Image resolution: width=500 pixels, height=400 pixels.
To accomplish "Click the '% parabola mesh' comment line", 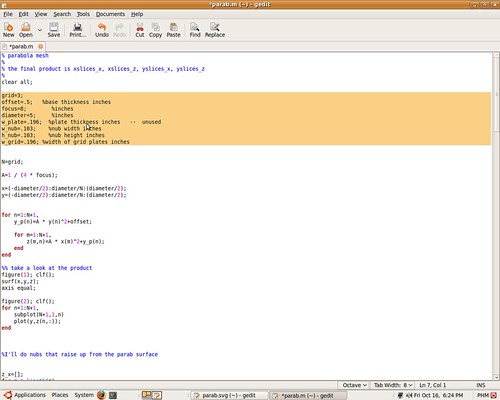I will [x=25, y=55].
